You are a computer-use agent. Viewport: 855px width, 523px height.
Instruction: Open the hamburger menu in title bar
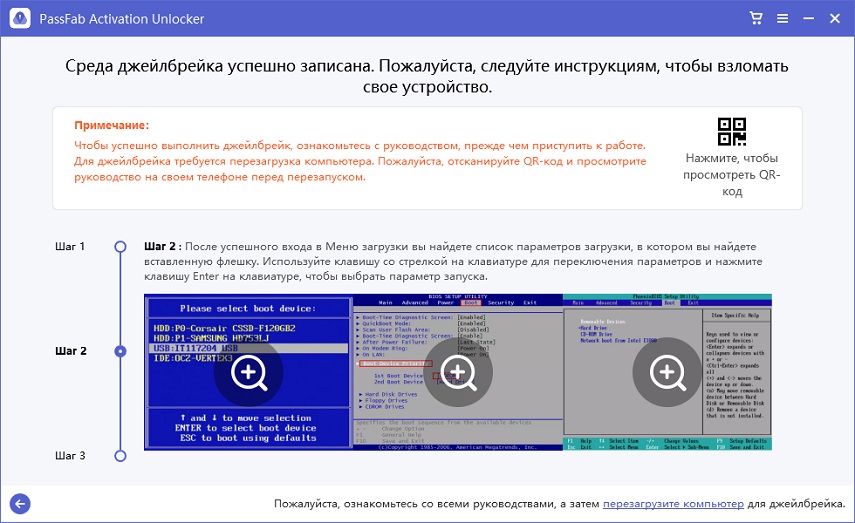[782, 18]
